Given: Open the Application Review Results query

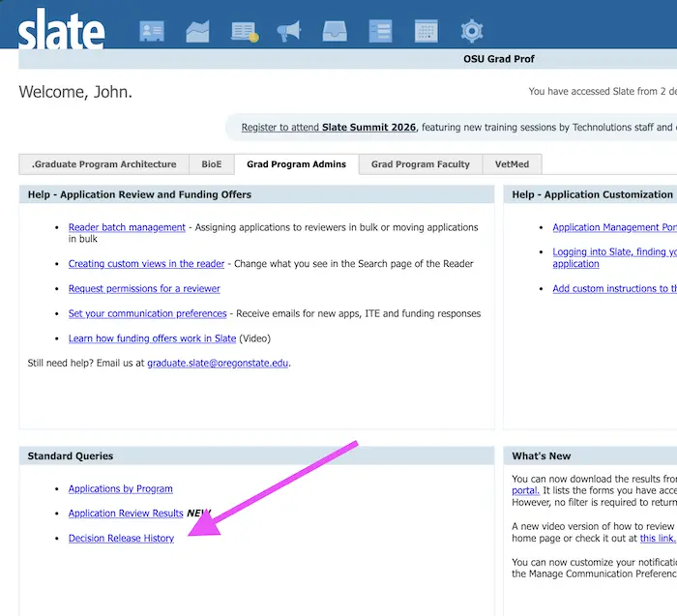Looking at the screenshot, I should [x=126, y=513].
